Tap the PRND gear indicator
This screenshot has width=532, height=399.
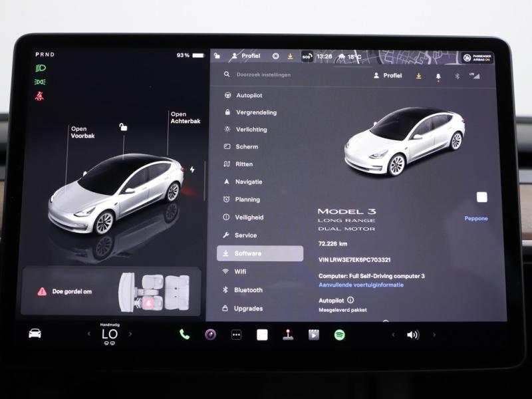(45, 55)
